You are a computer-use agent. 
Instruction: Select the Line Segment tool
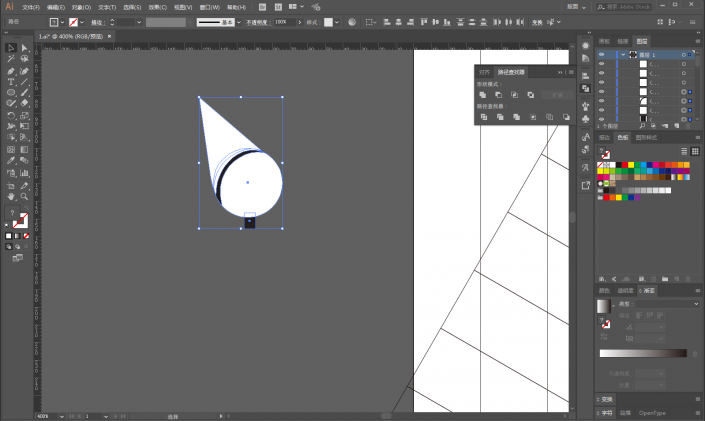(25, 82)
